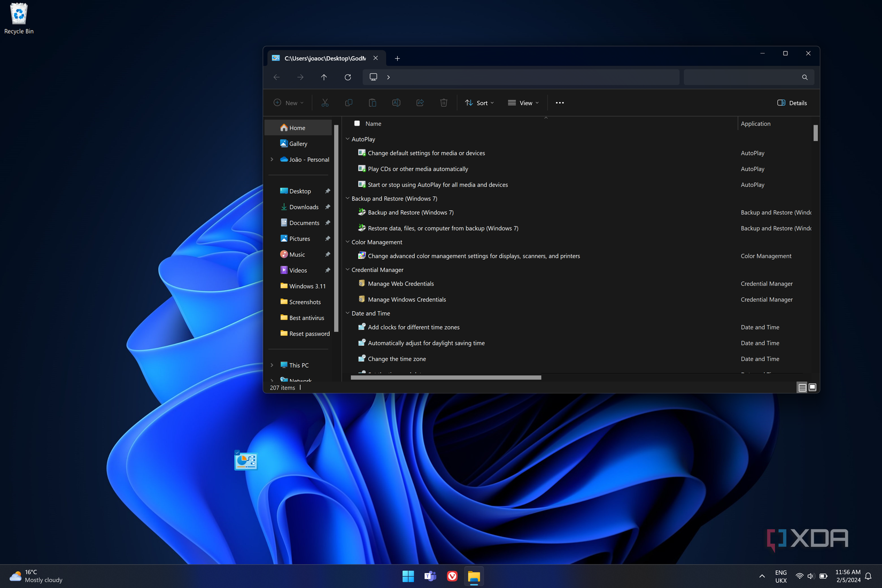Open Downloads in the sidebar
Screen dimensions: 882x588
304,207
